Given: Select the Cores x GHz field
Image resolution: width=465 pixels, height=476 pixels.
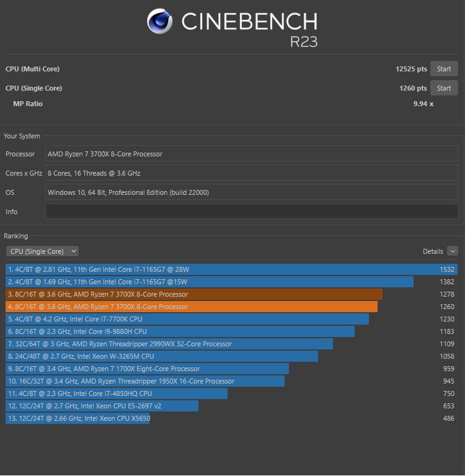Looking at the screenshot, I should click(252, 173).
